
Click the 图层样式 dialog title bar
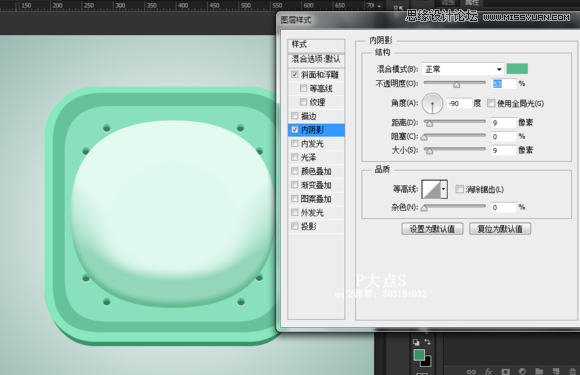(428, 20)
